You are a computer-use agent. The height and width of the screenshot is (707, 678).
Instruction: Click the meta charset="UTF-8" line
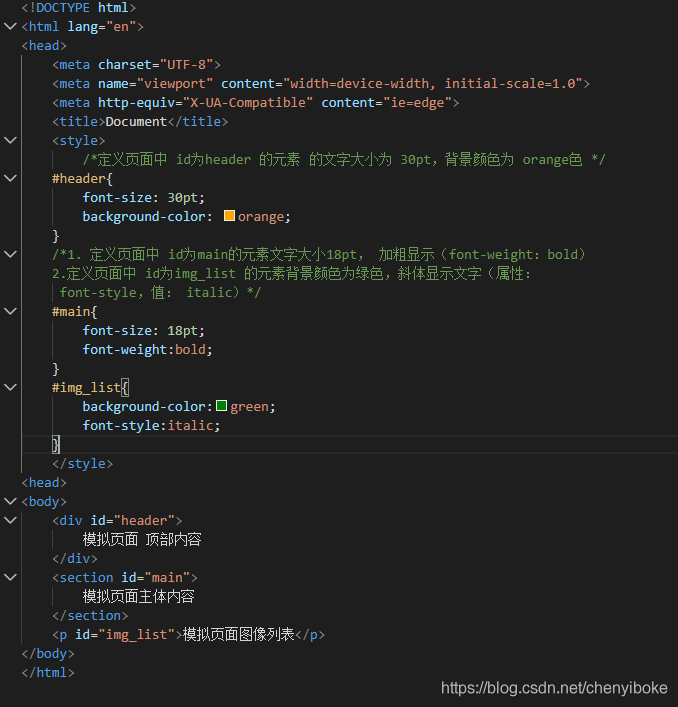click(137, 65)
